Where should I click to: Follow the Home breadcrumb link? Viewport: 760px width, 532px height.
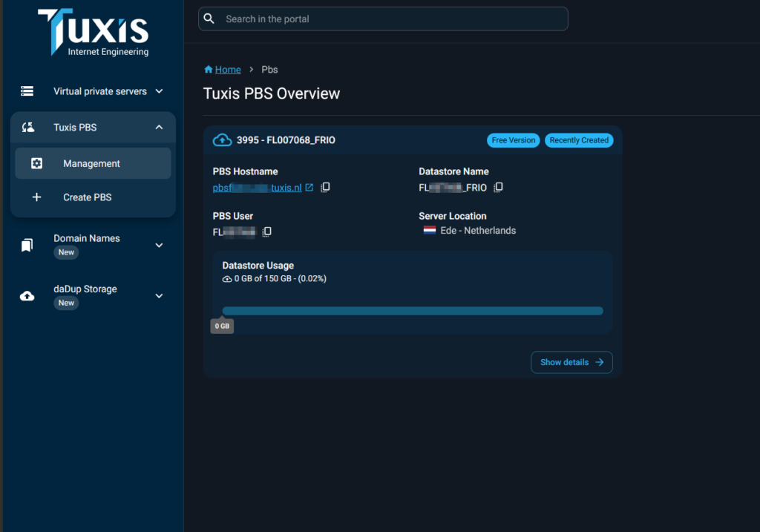[228, 70]
